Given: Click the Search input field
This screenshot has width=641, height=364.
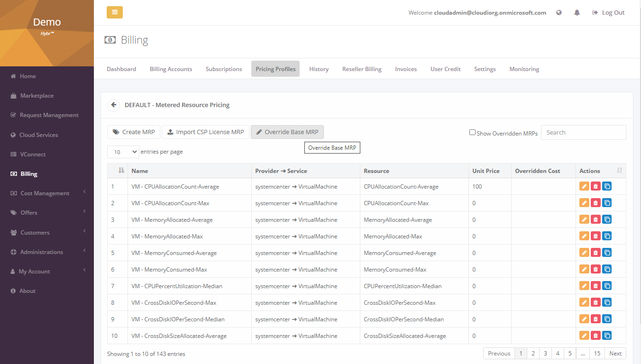Looking at the screenshot, I should 583,133.
